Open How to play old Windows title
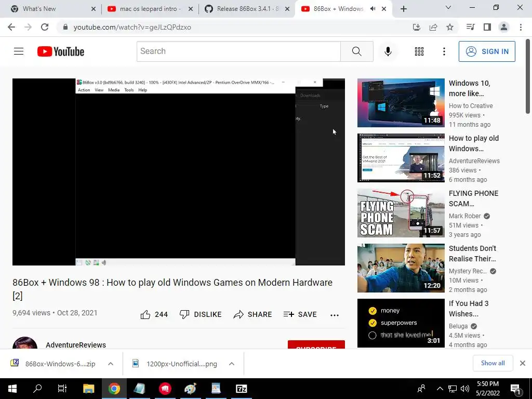 click(x=474, y=143)
